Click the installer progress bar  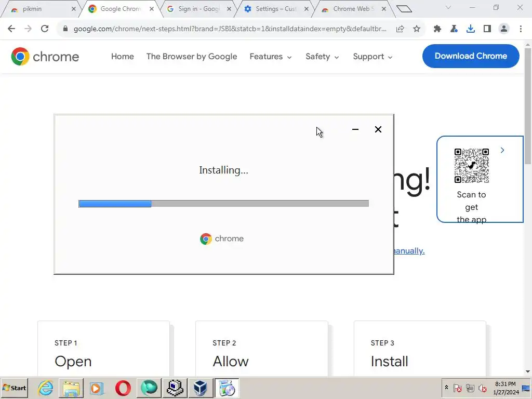point(223,204)
